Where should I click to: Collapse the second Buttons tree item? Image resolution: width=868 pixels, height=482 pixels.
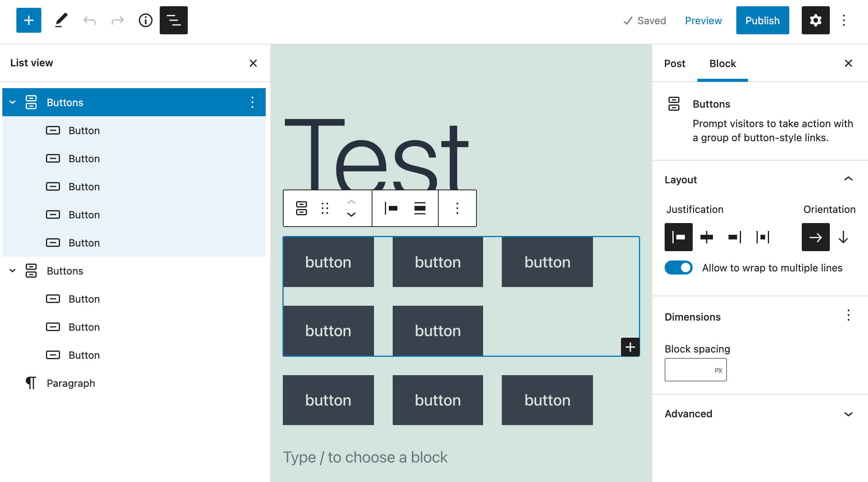(12, 271)
